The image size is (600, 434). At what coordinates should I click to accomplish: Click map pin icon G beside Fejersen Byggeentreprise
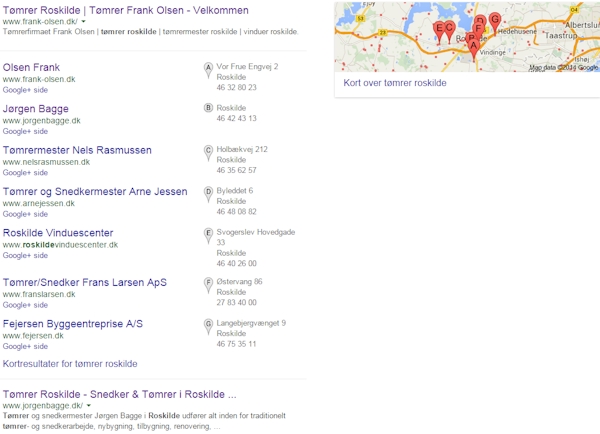tap(208, 326)
